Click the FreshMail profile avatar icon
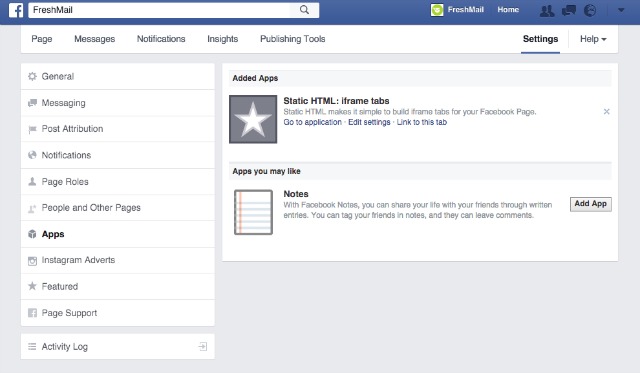640x373 pixels. click(x=437, y=10)
